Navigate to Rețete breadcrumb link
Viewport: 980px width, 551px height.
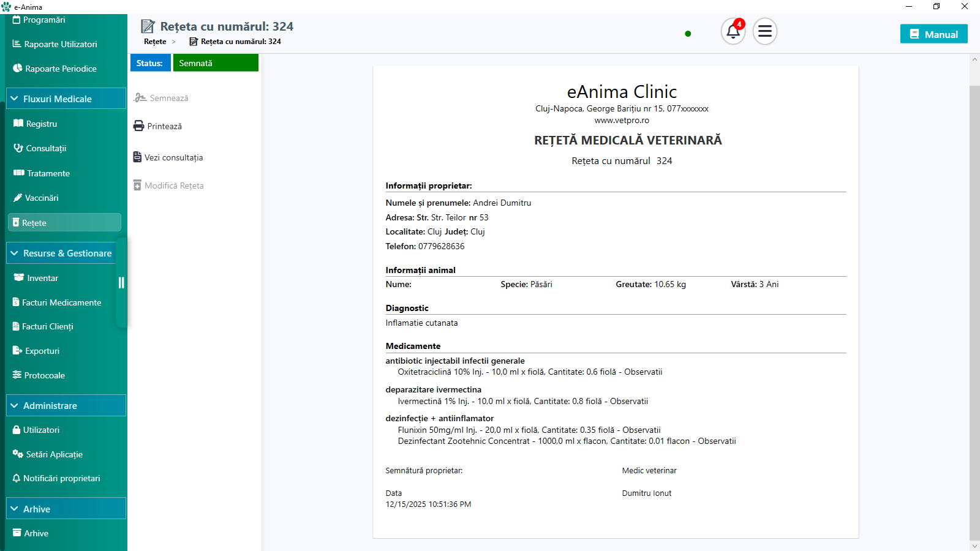click(x=155, y=42)
